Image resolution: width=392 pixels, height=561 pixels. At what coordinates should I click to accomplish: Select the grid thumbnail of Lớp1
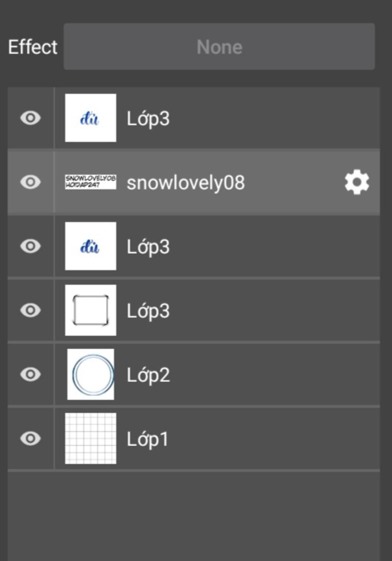pyautogui.click(x=91, y=439)
